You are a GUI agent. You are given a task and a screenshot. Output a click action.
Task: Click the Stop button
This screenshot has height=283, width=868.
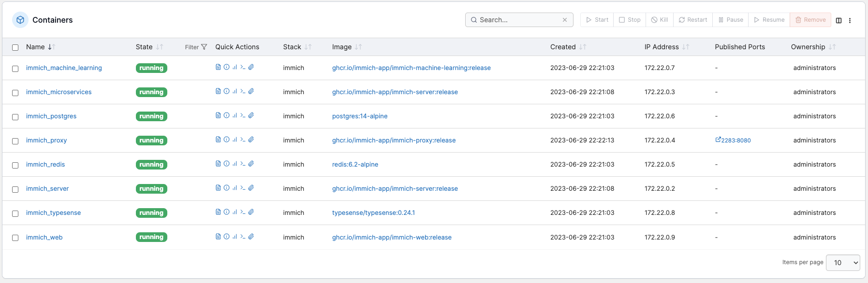coord(630,20)
